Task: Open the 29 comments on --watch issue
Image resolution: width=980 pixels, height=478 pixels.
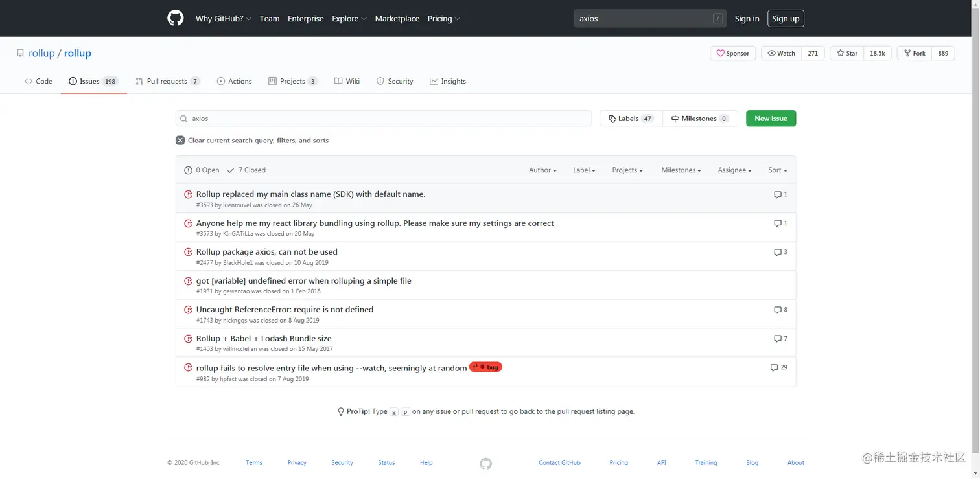Action: point(778,367)
